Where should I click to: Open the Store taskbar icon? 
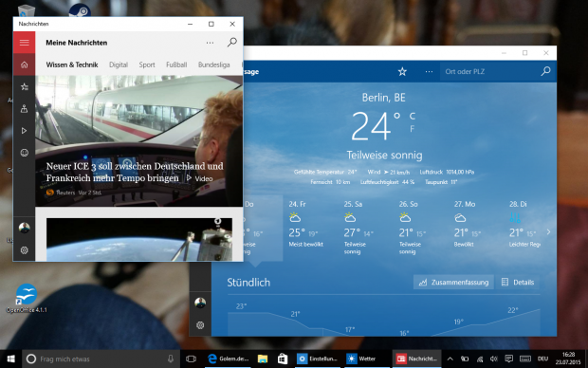point(283,359)
